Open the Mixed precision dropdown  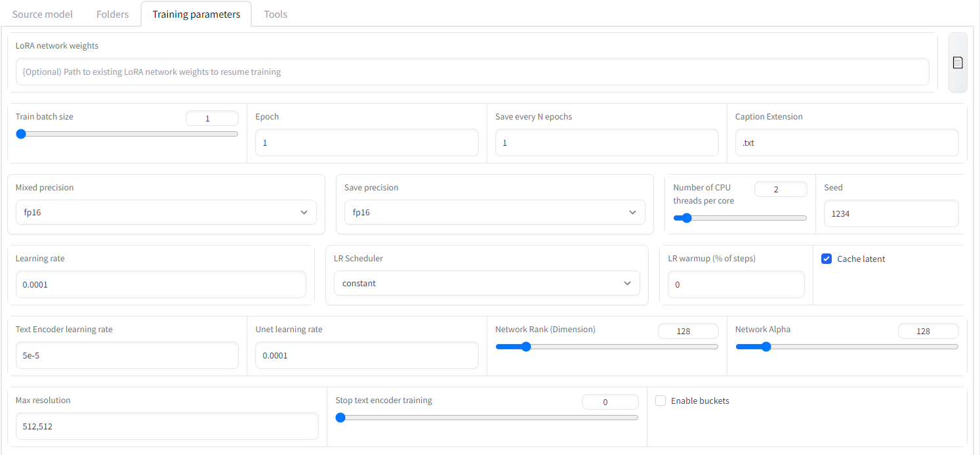point(166,212)
